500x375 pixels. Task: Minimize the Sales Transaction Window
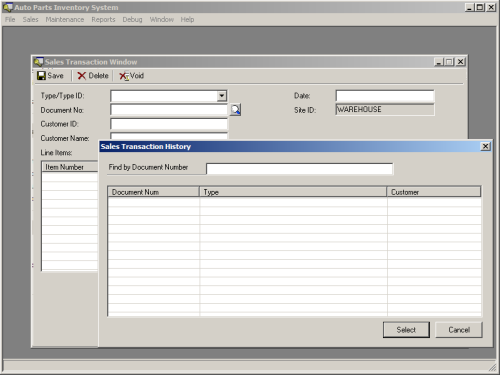[x=439, y=62]
